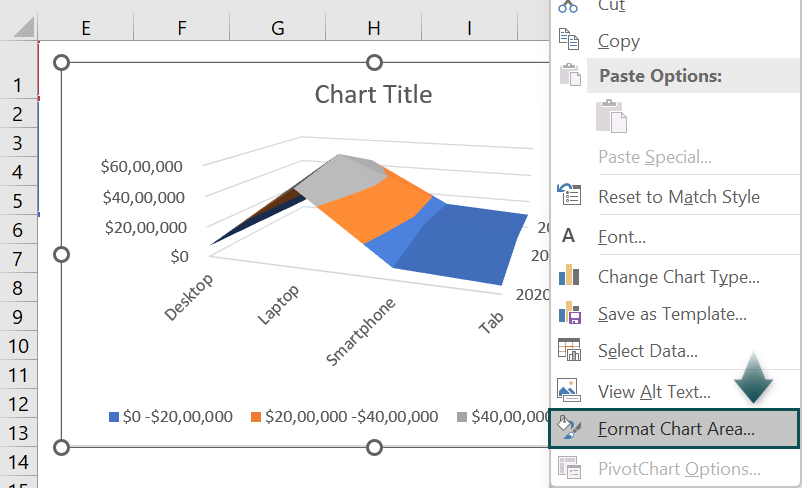Click the View Alt Text picture icon

[569, 390]
